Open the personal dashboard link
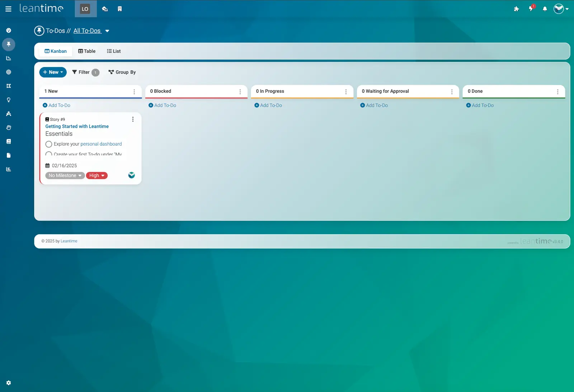The height and width of the screenshot is (392, 574). click(x=101, y=144)
